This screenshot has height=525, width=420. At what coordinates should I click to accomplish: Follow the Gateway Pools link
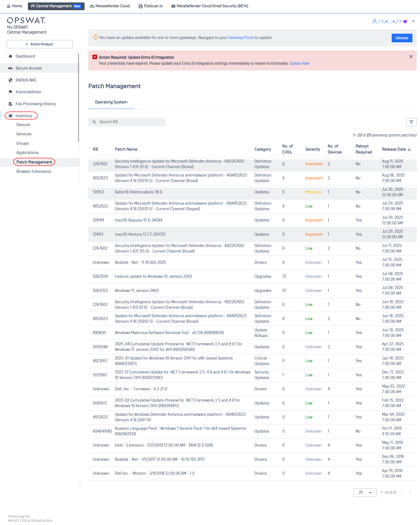(x=241, y=37)
